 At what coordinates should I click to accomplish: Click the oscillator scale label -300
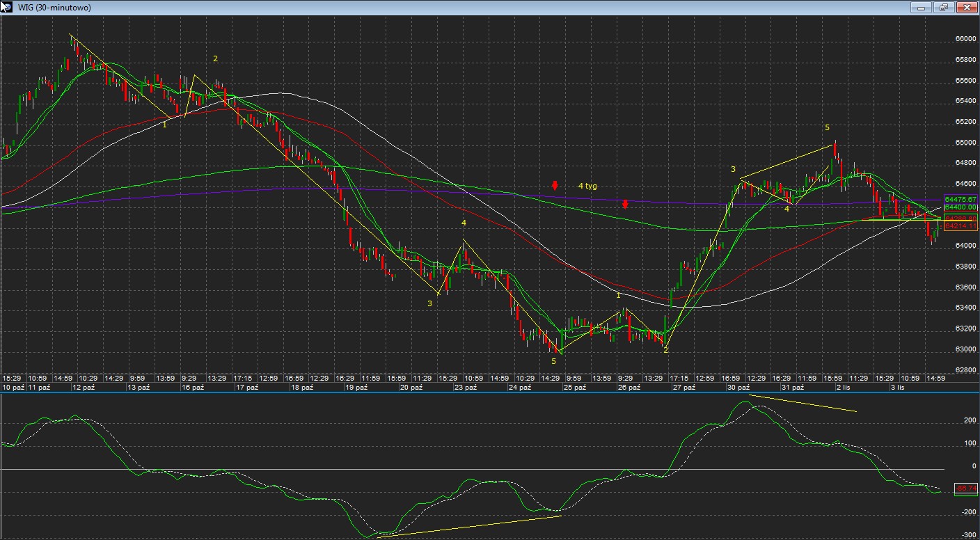click(967, 534)
